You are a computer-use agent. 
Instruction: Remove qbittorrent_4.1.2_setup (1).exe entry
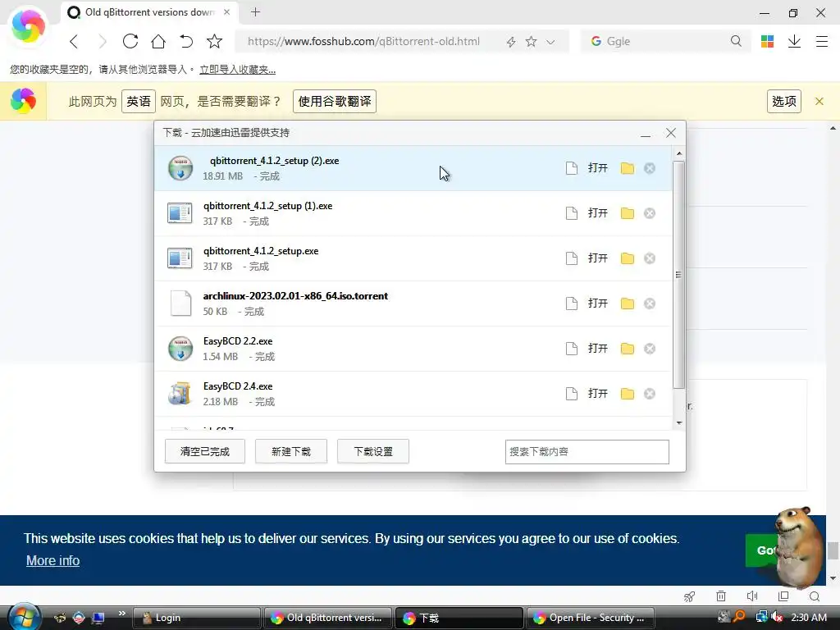point(650,213)
